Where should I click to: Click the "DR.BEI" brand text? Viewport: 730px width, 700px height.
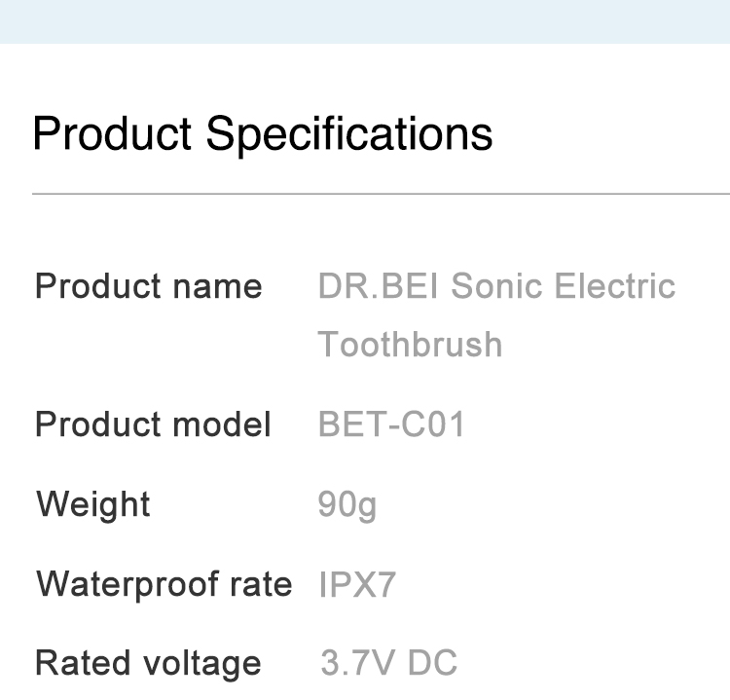coord(380,287)
